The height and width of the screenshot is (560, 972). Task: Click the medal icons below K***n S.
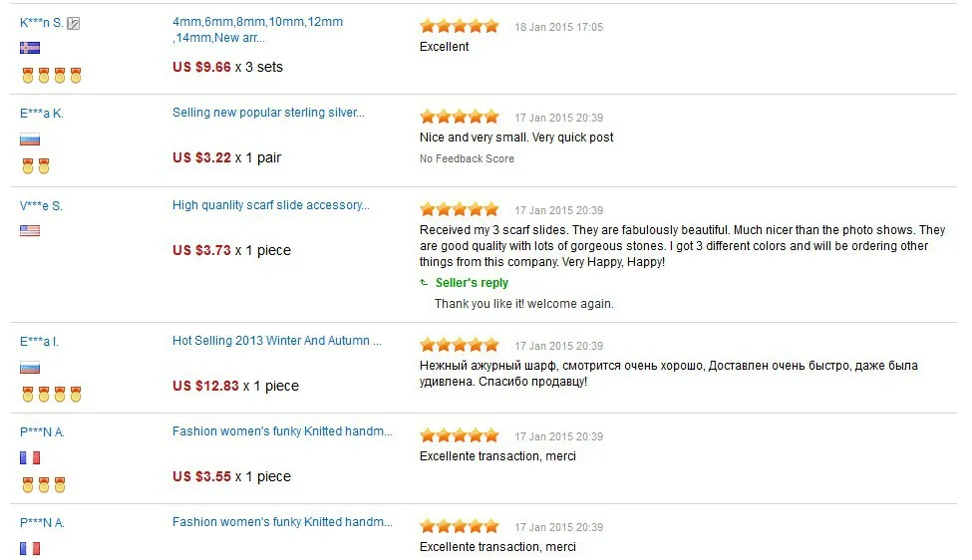52,76
